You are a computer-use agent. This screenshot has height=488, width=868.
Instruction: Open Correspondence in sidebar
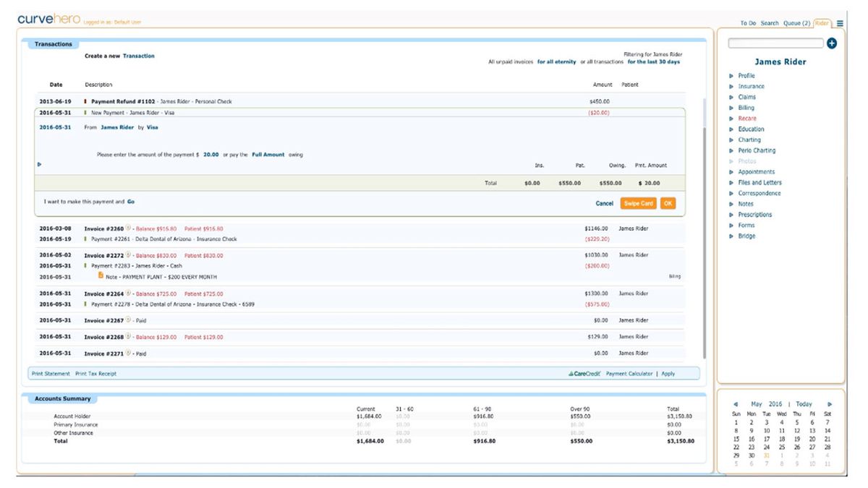tap(759, 193)
